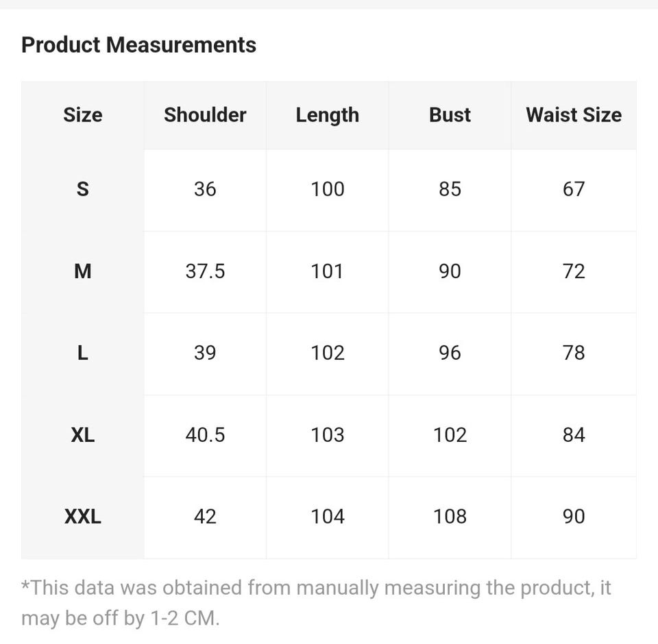
Task: Click the Product Measurements heading
Action: pos(138,45)
